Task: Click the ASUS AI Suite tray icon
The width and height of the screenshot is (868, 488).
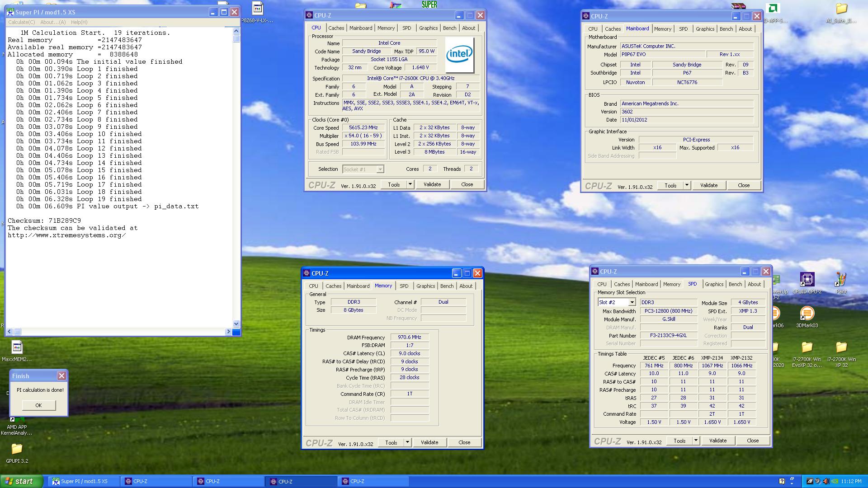Action: (810, 481)
